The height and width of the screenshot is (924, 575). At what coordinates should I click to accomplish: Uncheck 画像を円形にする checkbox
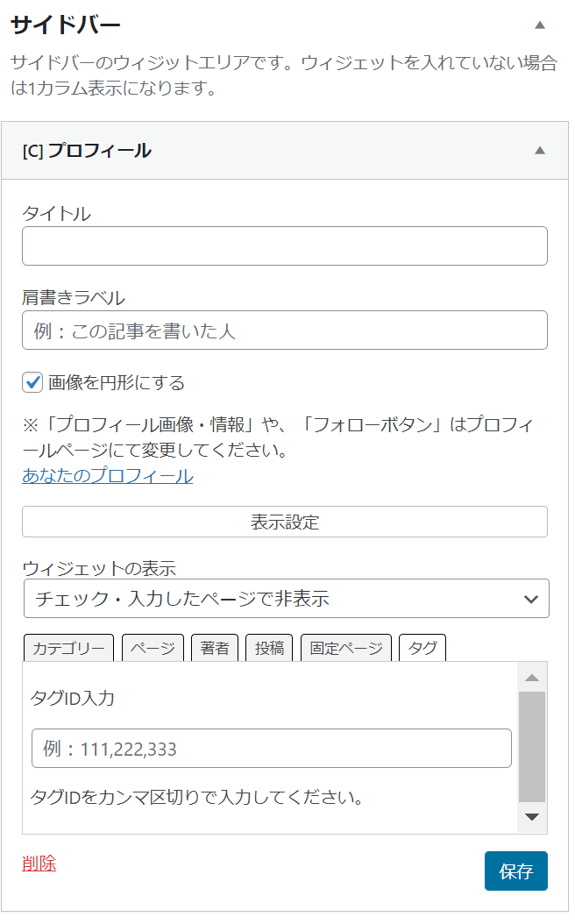coord(32,382)
